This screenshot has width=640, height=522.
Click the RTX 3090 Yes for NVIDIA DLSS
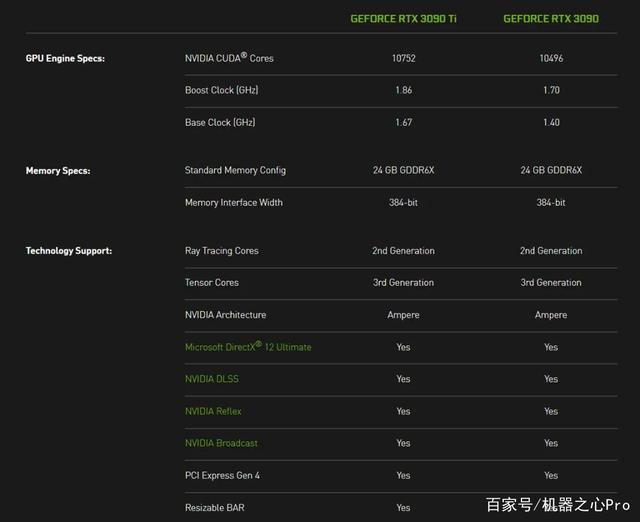pyautogui.click(x=551, y=379)
